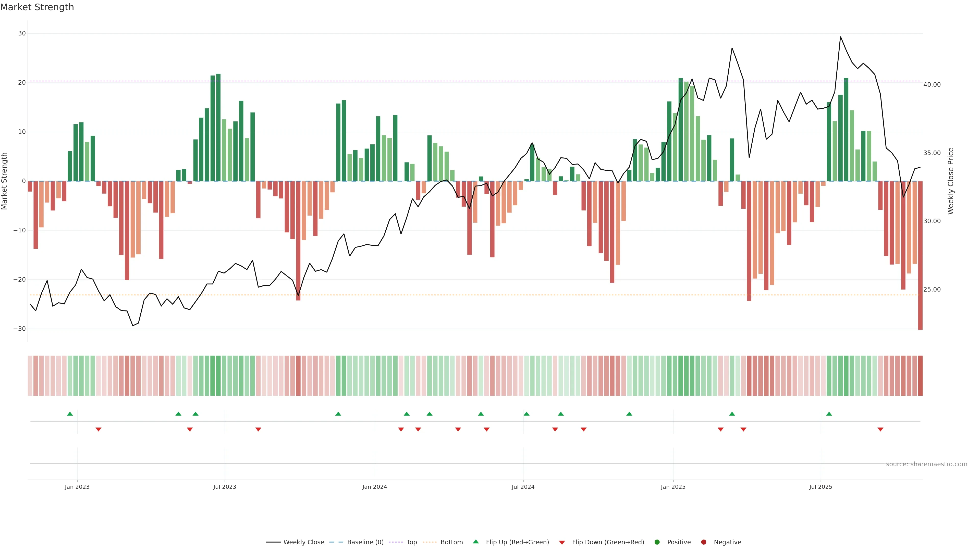Image resolution: width=980 pixels, height=551 pixels.
Task: Click the purple Top legend line icon
Action: tap(396, 542)
